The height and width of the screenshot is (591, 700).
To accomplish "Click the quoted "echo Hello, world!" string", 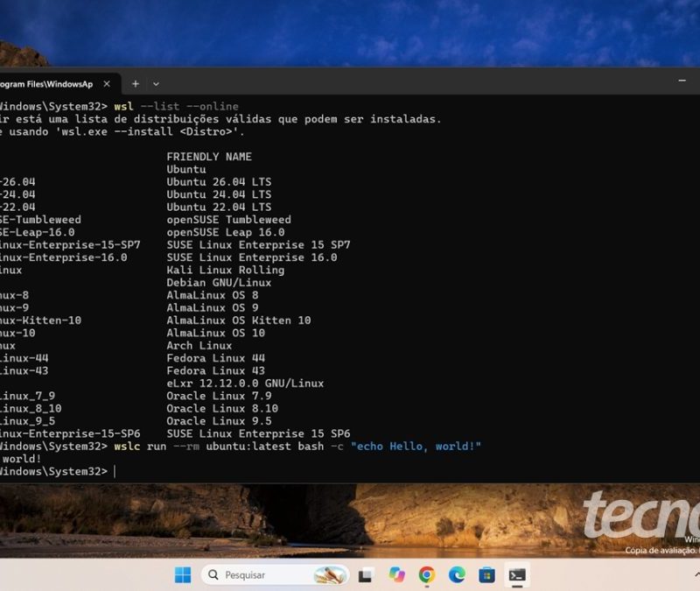I will click(x=416, y=447).
